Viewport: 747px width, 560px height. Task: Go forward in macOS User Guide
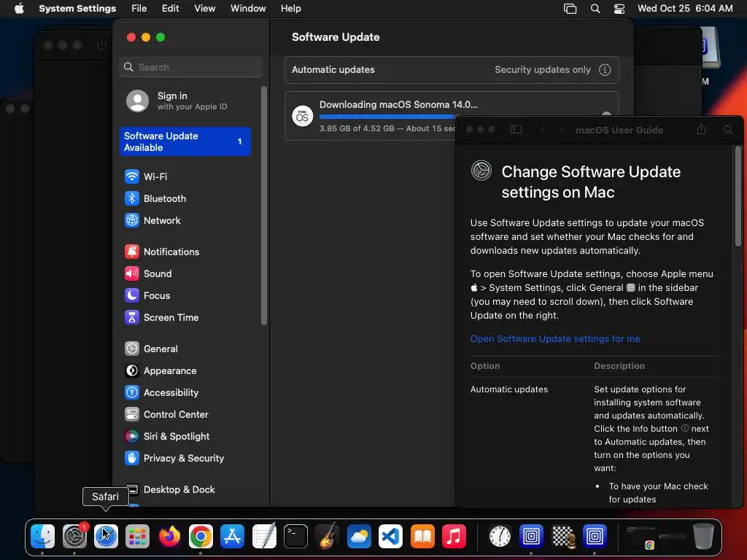[x=561, y=130]
